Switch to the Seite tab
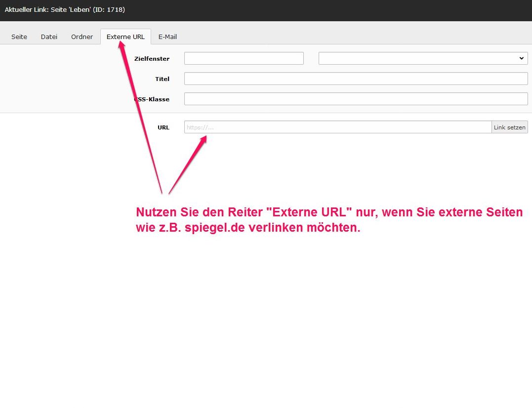Viewport: 532px width, 408px height. pos(19,37)
